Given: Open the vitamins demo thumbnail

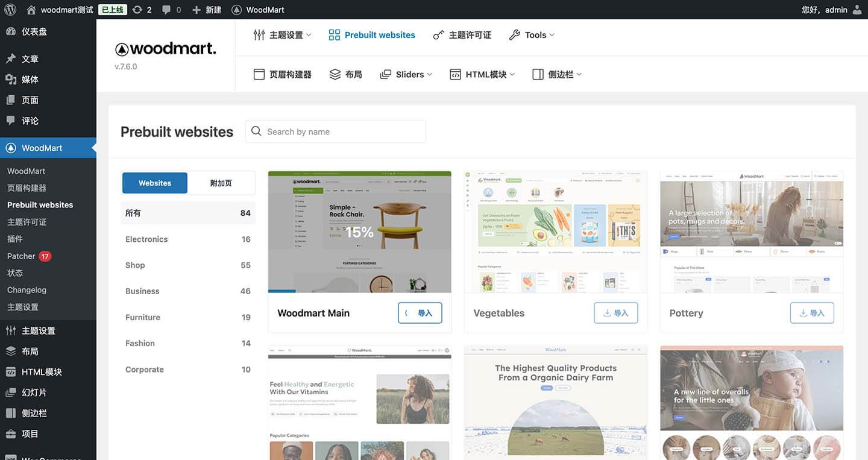Looking at the screenshot, I should point(360,403).
